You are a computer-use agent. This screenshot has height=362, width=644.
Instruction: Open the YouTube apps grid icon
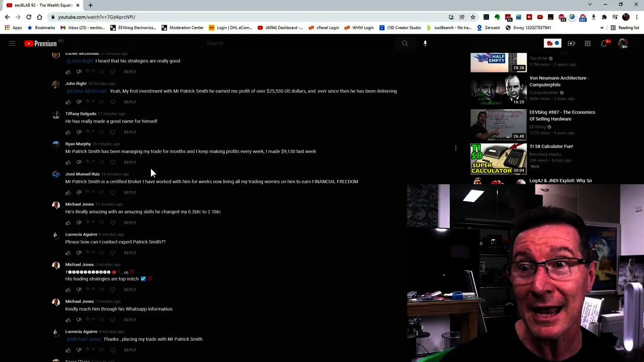pos(588,44)
